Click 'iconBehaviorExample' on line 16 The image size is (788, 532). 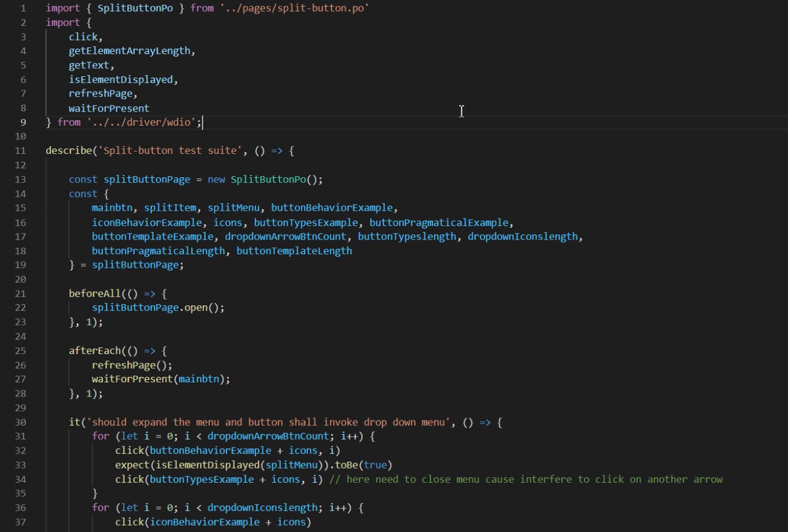pos(147,222)
